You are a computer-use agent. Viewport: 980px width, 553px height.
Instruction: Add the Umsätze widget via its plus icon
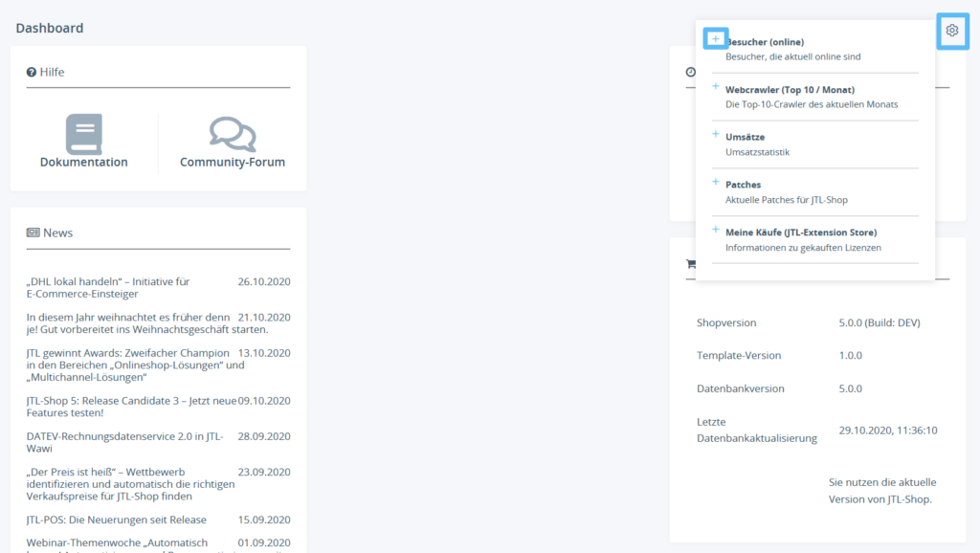pos(716,134)
